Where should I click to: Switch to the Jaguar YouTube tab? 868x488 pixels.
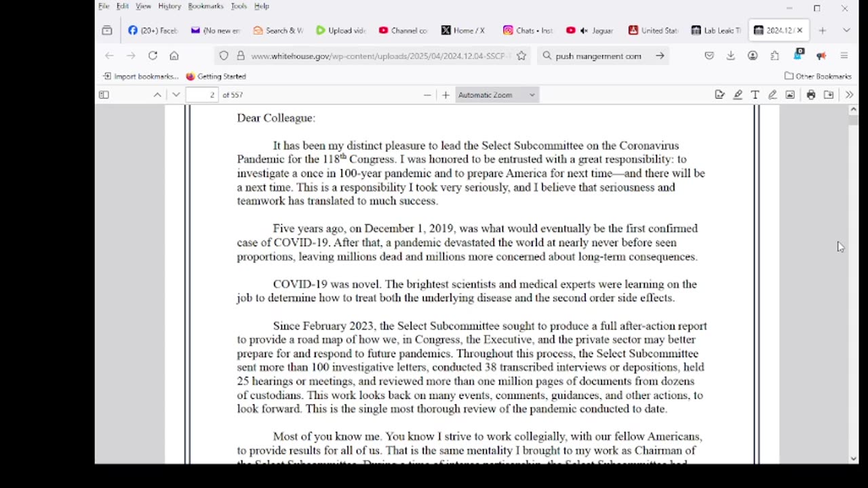click(590, 30)
